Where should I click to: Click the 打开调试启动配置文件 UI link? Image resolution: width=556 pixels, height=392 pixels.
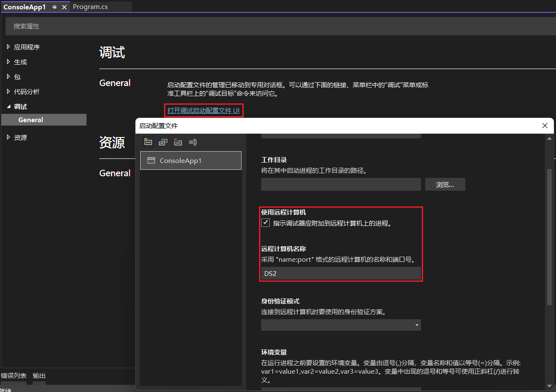203,111
